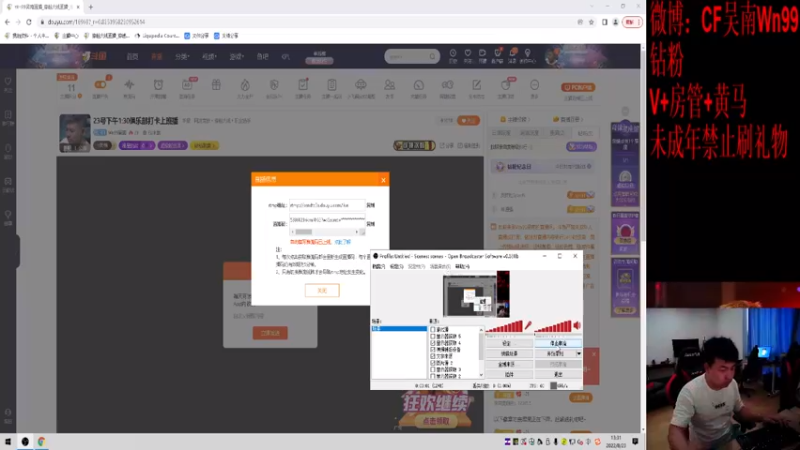Click the 编辑场景 button in OBS
This screenshot has height=450, width=800.
pyautogui.click(x=509, y=354)
